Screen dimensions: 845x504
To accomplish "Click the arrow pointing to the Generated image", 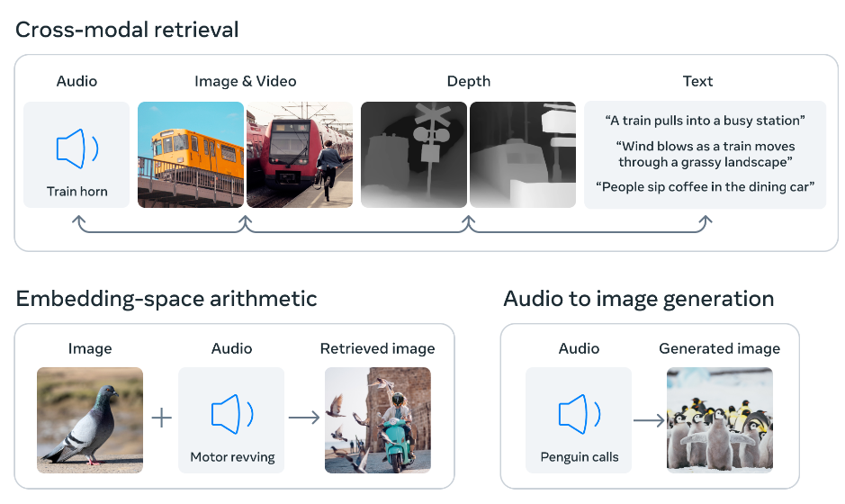I will [x=649, y=420].
